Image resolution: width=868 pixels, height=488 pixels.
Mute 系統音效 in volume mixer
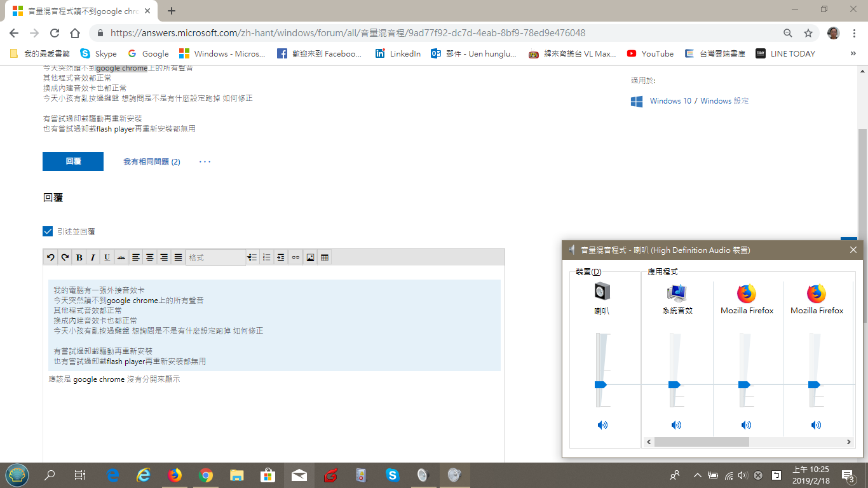[677, 425]
